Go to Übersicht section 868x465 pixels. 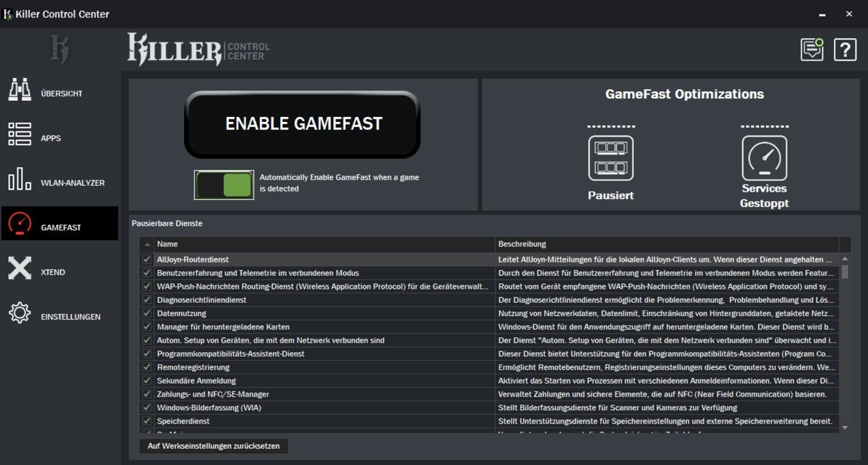coord(61,93)
